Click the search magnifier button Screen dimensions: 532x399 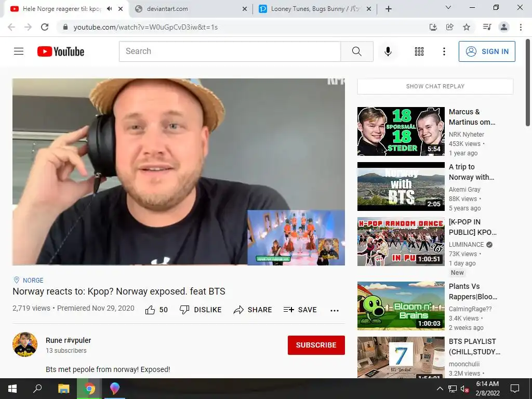(x=356, y=51)
